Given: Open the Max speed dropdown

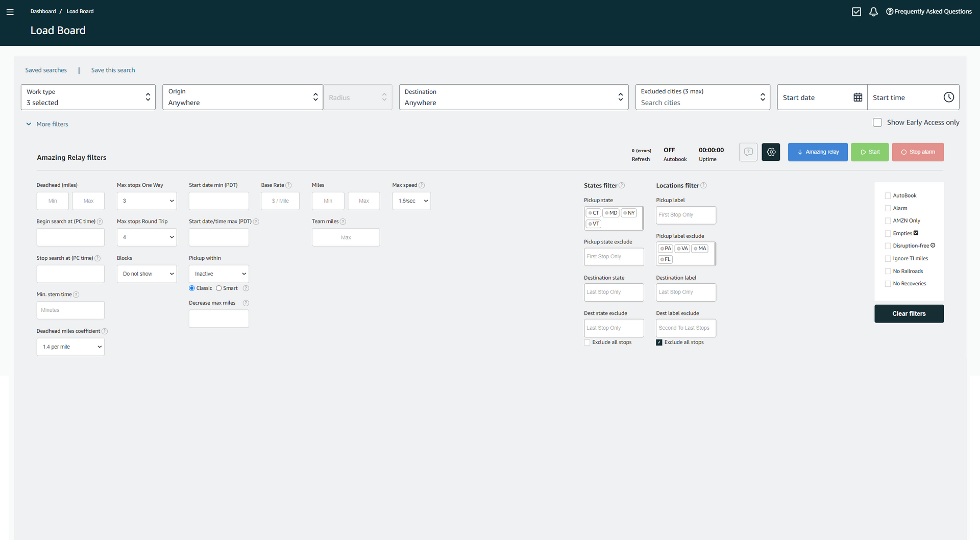Looking at the screenshot, I should click(x=411, y=201).
